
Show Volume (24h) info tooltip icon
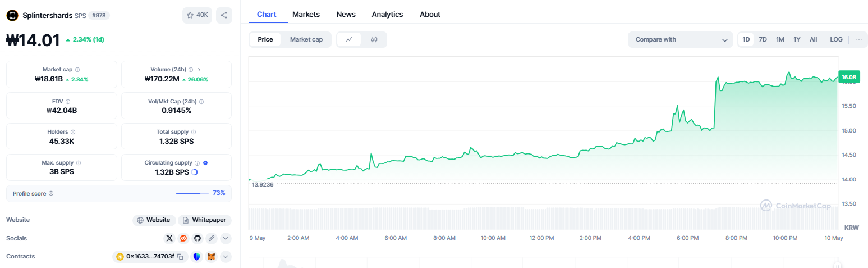point(191,70)
